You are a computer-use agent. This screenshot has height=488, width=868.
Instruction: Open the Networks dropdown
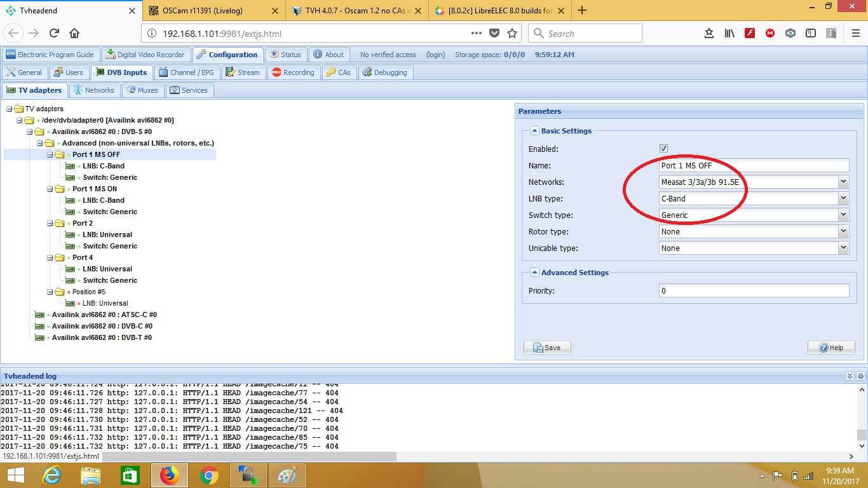[x=843, y=182]
